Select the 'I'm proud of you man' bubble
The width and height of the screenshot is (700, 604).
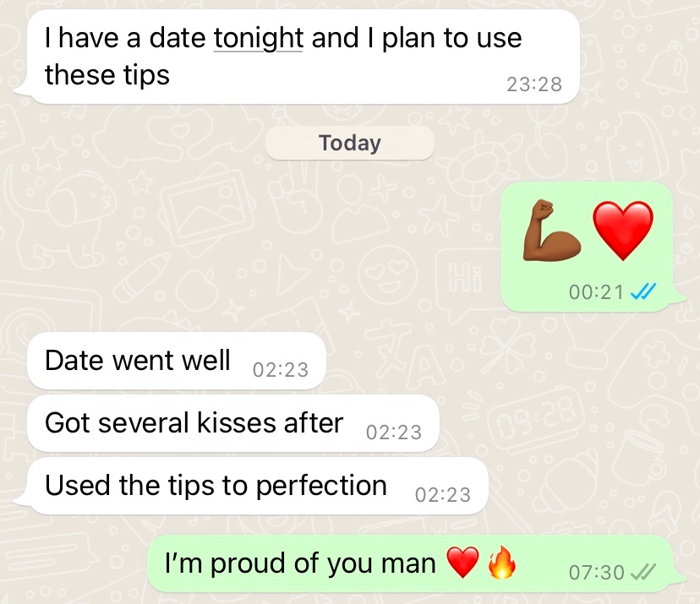(410, 563)
